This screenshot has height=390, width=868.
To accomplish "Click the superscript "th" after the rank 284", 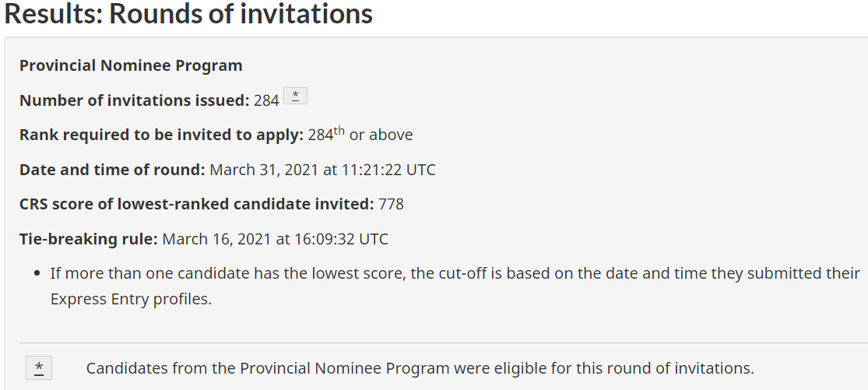I will (339, 131).
